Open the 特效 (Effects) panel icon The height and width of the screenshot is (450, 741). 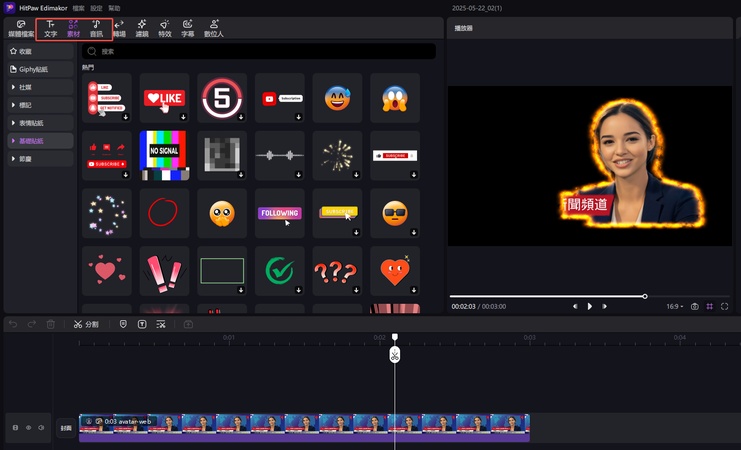pos(165,28)
